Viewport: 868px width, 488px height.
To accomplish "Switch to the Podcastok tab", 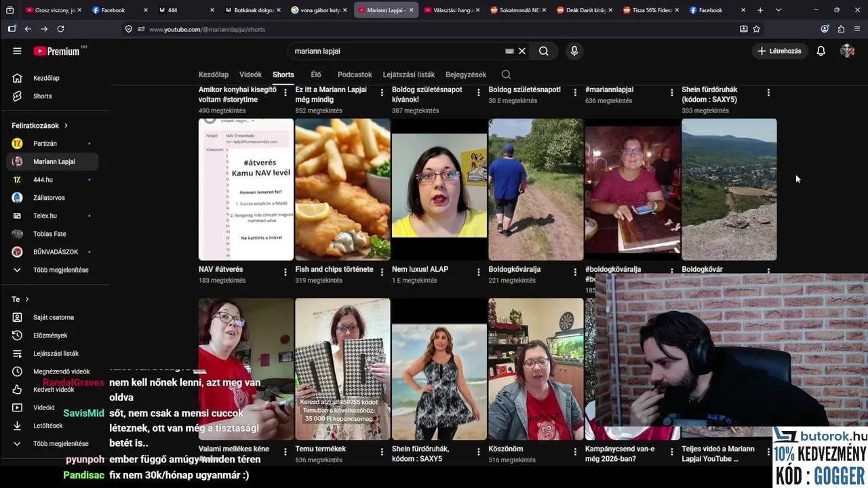I will tap(355, 75).
